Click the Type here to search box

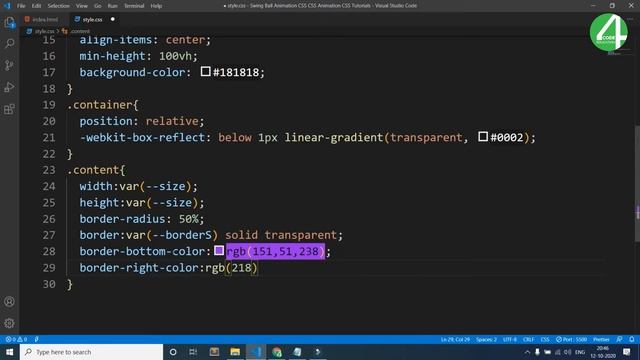[91, 352]
